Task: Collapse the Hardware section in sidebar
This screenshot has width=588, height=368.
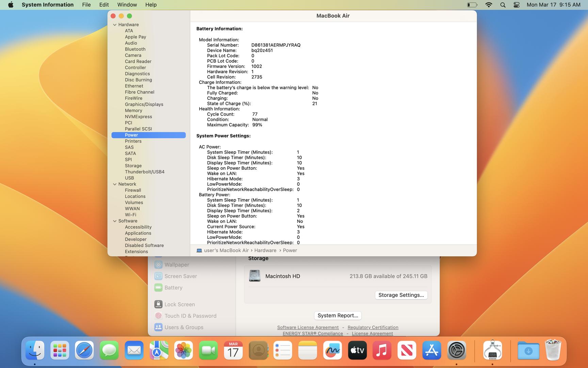Action: coord(115,25)
